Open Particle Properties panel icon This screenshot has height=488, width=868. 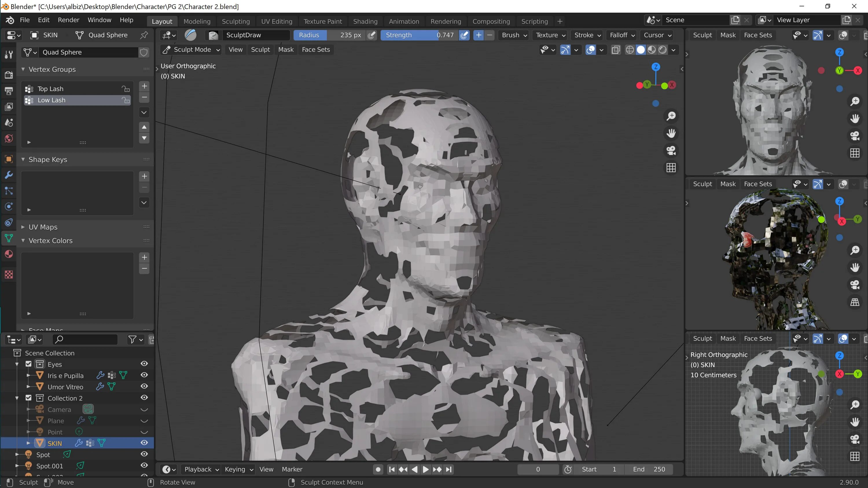point(9,191)
